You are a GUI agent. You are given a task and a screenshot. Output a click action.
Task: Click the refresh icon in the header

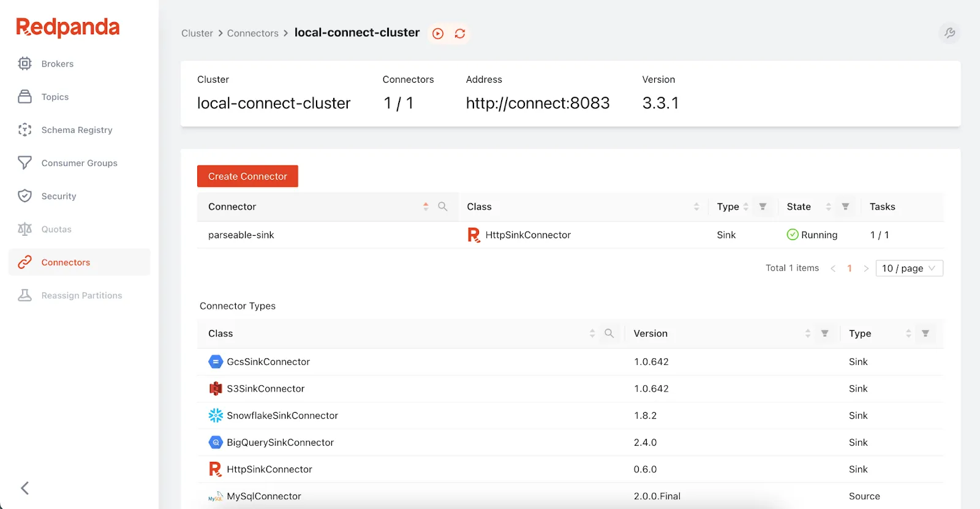tap(460, 34)
